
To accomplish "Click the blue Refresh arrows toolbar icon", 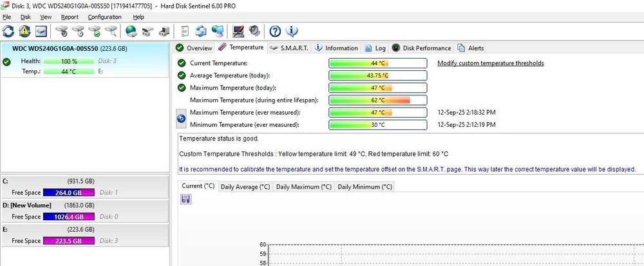I will [x=8, y=31].
